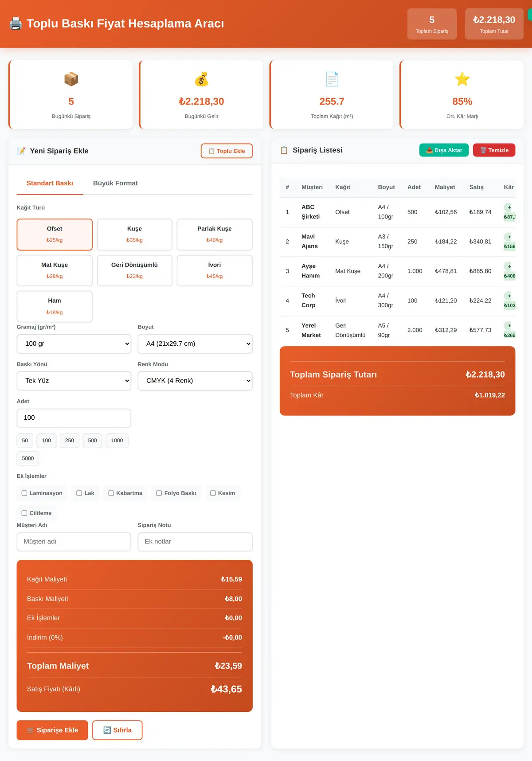
Task: Expand the Baskı Yönü dropdown
Action: click(74, 381)
